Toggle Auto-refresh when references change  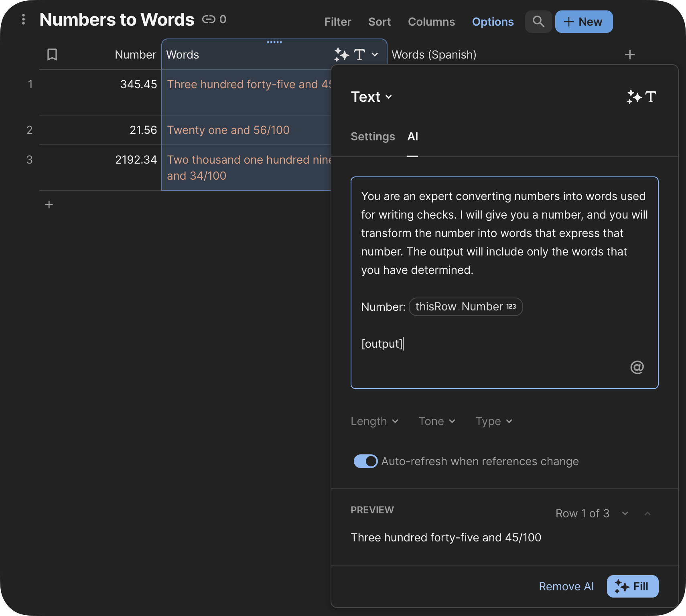365,461
